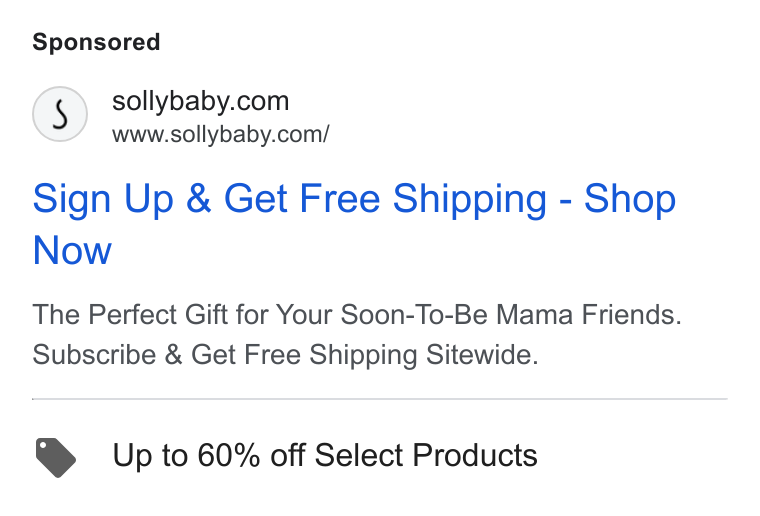Select the sollybaby.com site name
The height and width of the screenshot is (516, 760).
tap(201, 101)
